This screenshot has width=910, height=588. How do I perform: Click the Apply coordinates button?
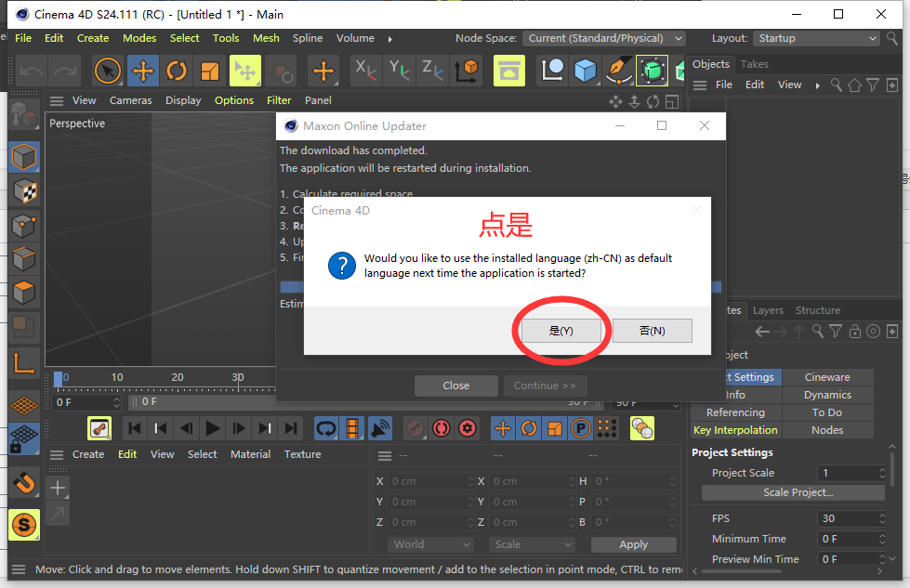[633, 544]
